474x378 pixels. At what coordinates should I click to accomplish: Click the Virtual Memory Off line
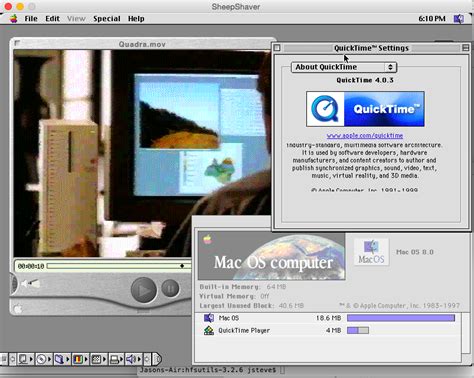[234, 296]
